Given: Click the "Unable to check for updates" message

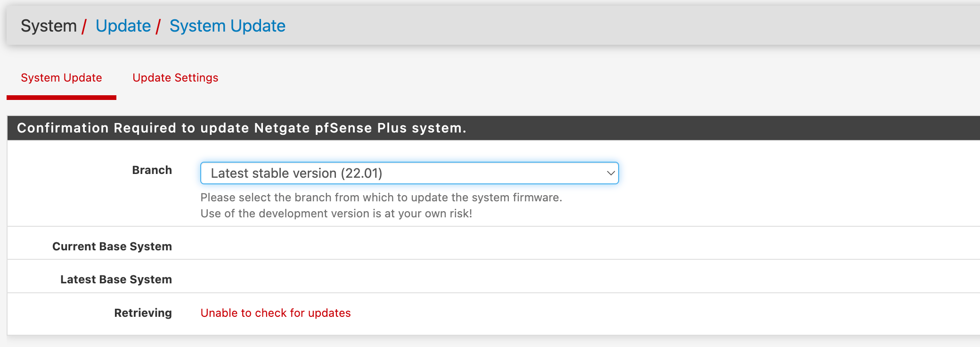Looking at the screenshot, I should point(276,313).
